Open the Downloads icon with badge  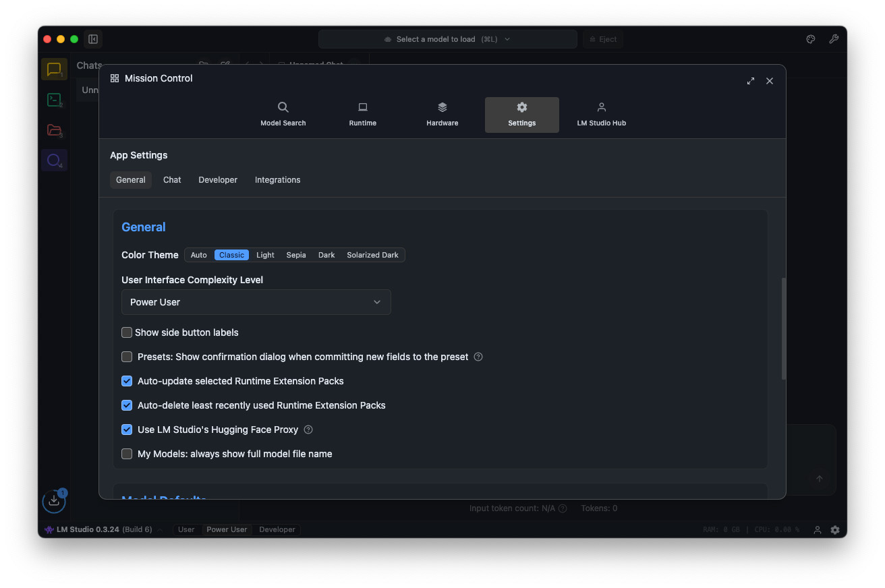click(x=54, y=501)
